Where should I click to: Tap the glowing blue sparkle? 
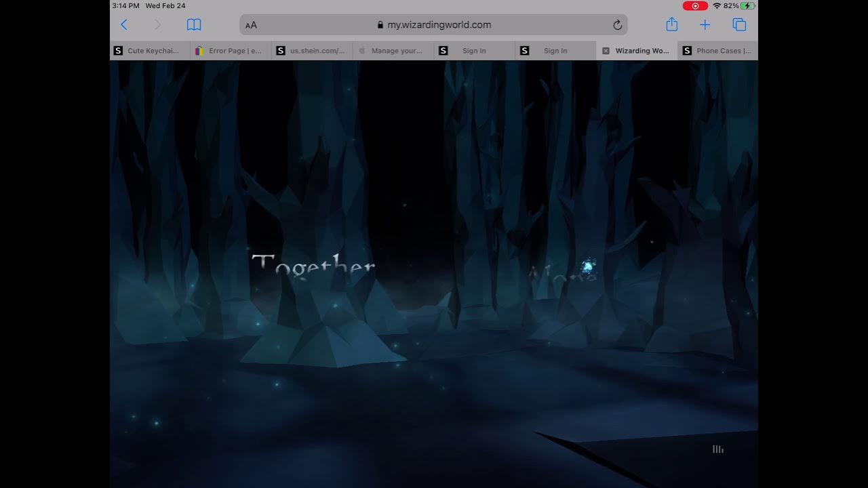588,266
